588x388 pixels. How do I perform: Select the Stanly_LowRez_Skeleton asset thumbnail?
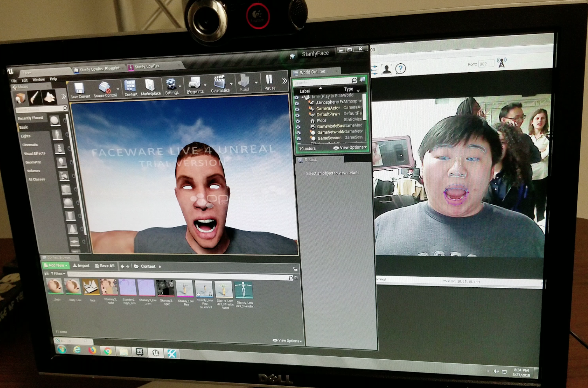244,290
